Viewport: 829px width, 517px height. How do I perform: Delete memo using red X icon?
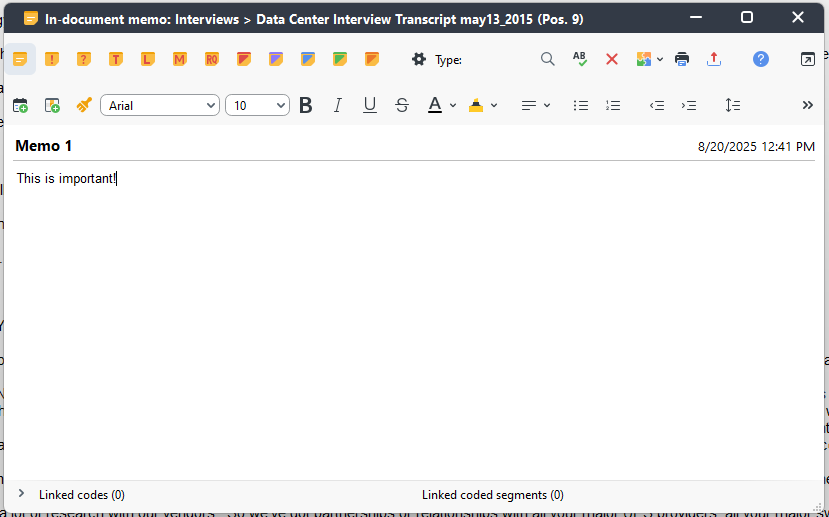pyautogui.click(x=612, y=59)
